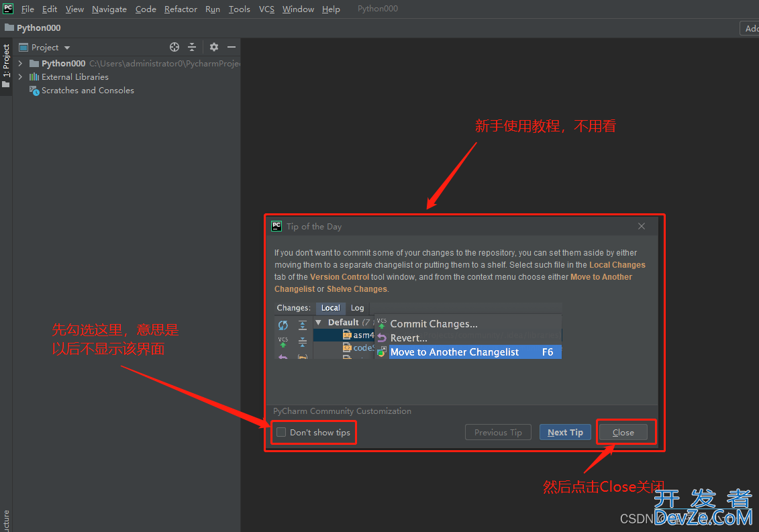Open Project panel settings gear

tap(214, 47)
